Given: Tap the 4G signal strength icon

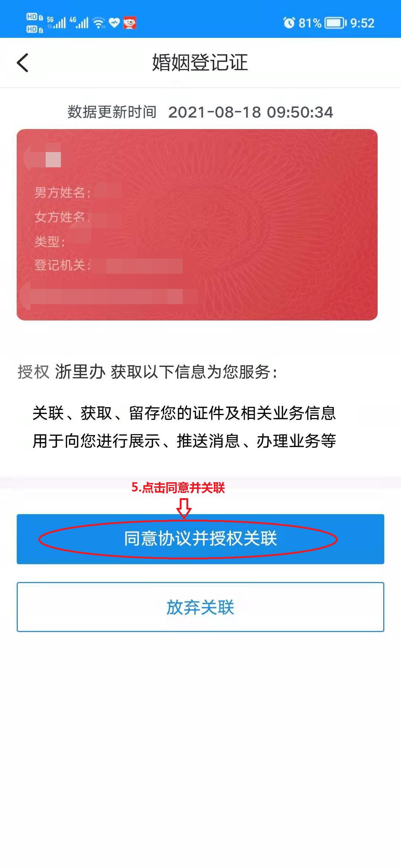Looking at the screenshot, I should pyautogui.click(x=79, y=23).
